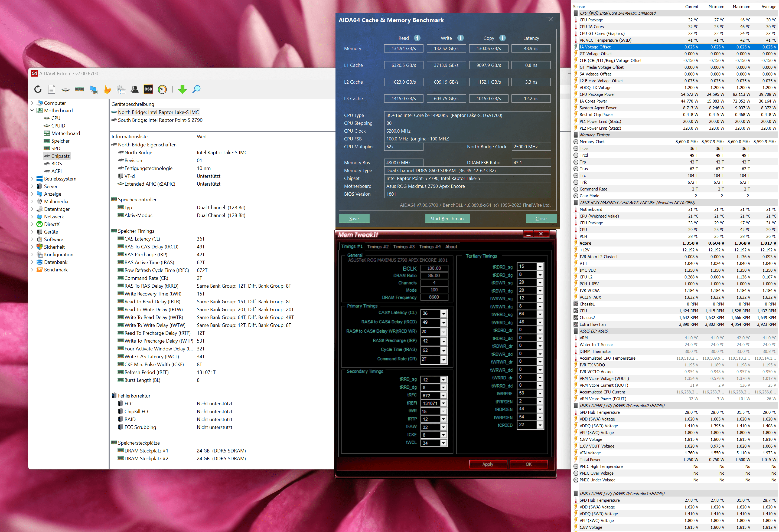Screen dimensions: 779x532
Task: Open the Report document icon
Action: 52,89
